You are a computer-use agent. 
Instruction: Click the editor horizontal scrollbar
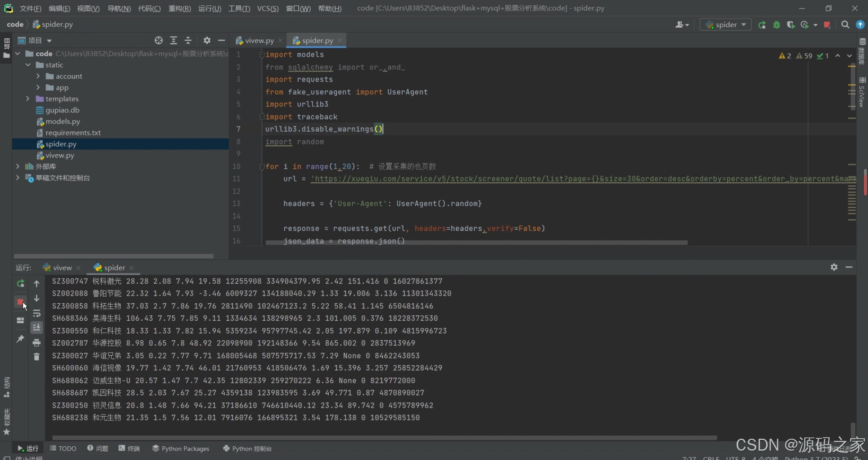(x=476, y=243)
